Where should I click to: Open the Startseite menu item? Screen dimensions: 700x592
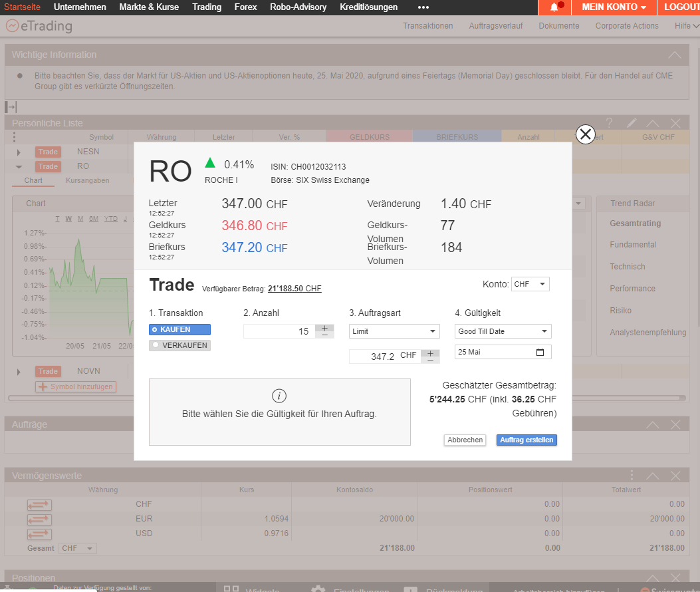(x=23, y=7)
